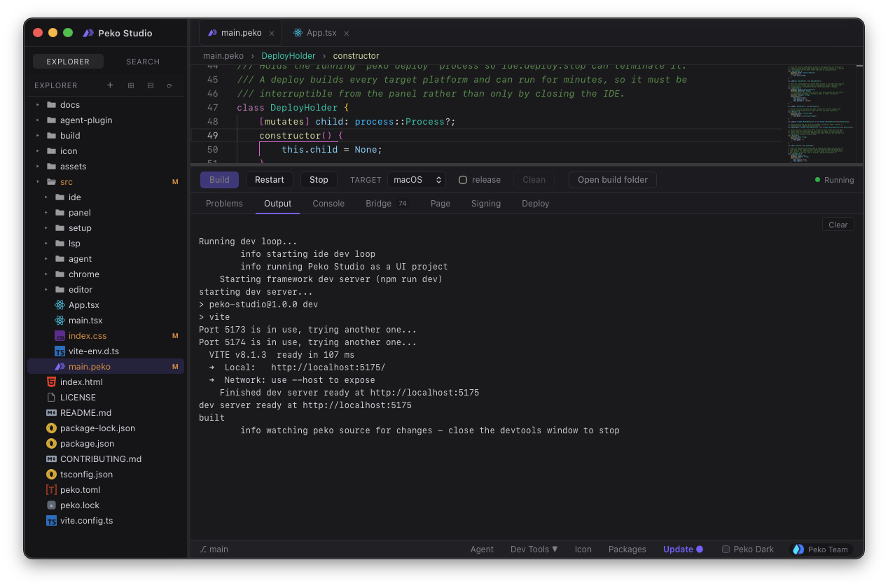Clear the output log with Clear button
Image resolution: width=888 pixels, height=588 pixels.
coord(838,225)
